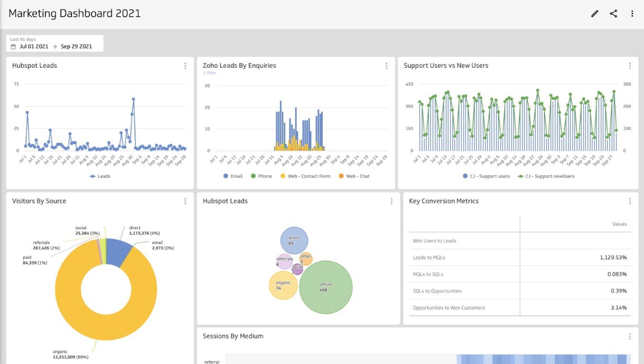The width and height of the screenshot is (644, 364).
Task: Toggle the Phone series in the Zoho legend
Action: tap(262, 176)
